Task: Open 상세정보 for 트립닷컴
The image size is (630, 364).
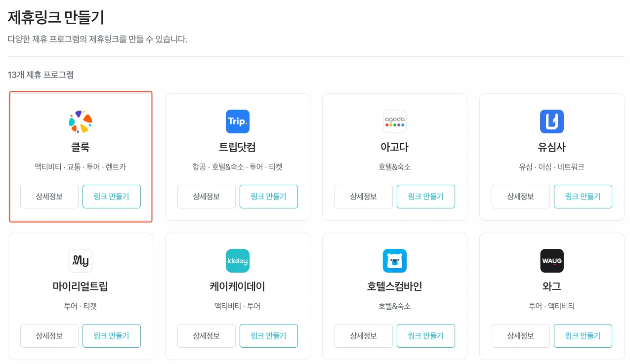Action: 206,196
